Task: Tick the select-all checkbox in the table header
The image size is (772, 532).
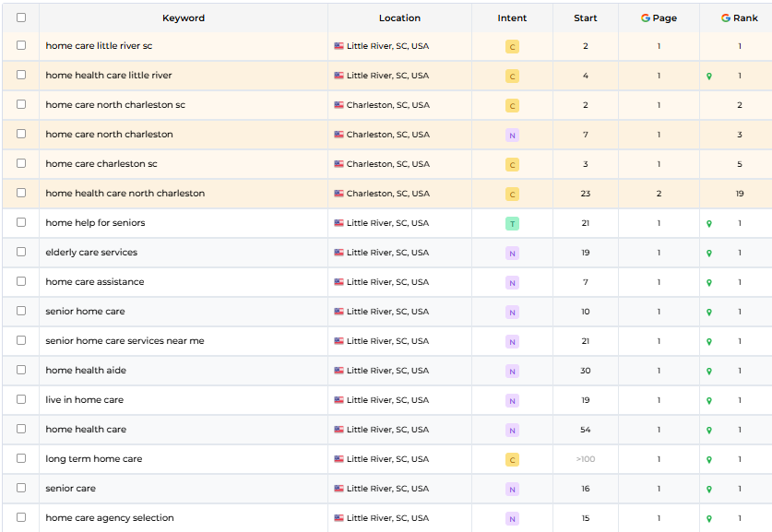Action: pos(21,18)
